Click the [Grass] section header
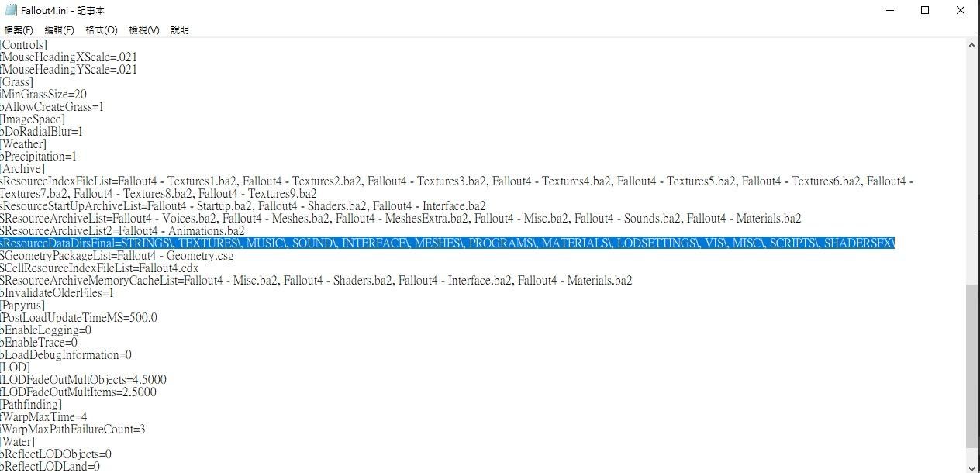Screen dimensions: 980x473 17,82
